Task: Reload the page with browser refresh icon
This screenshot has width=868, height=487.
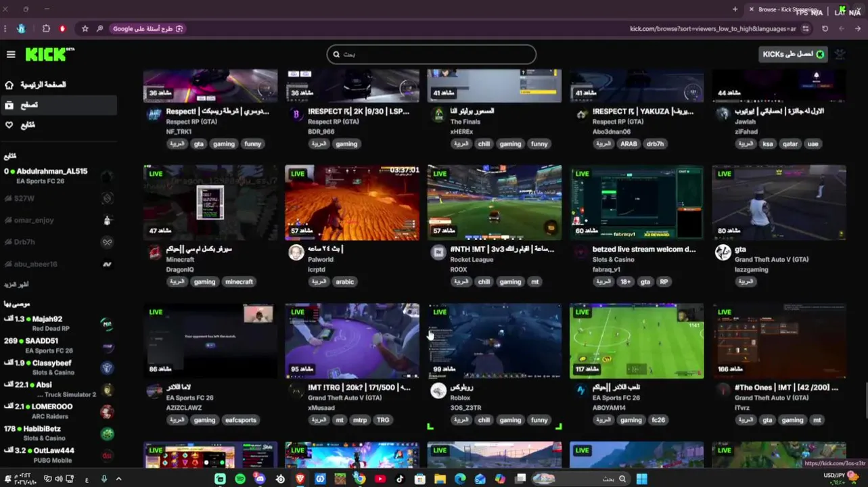Action: 825,28
